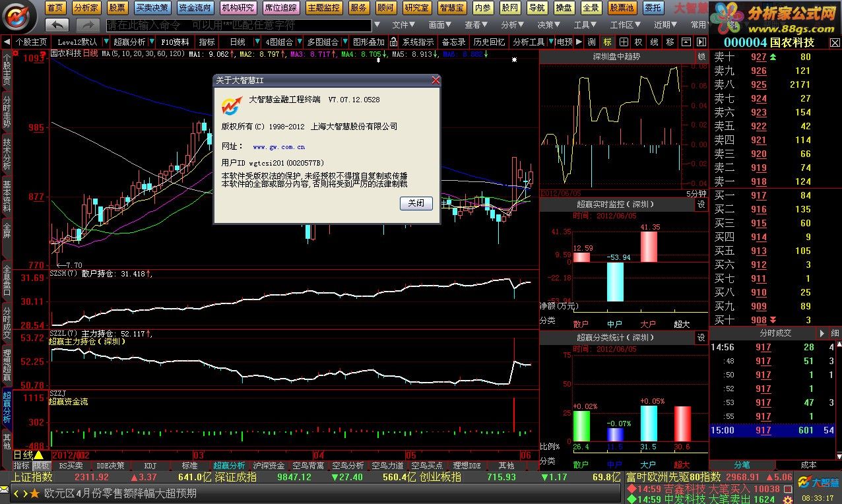Select the KDJ indicator tab
The height and width of the screenshot is (504, 842).
150,465
